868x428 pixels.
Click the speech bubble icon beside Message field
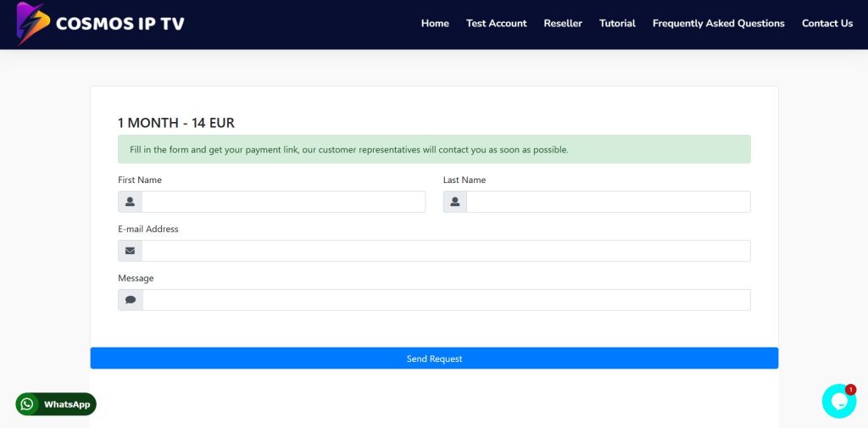click(131, 299)
